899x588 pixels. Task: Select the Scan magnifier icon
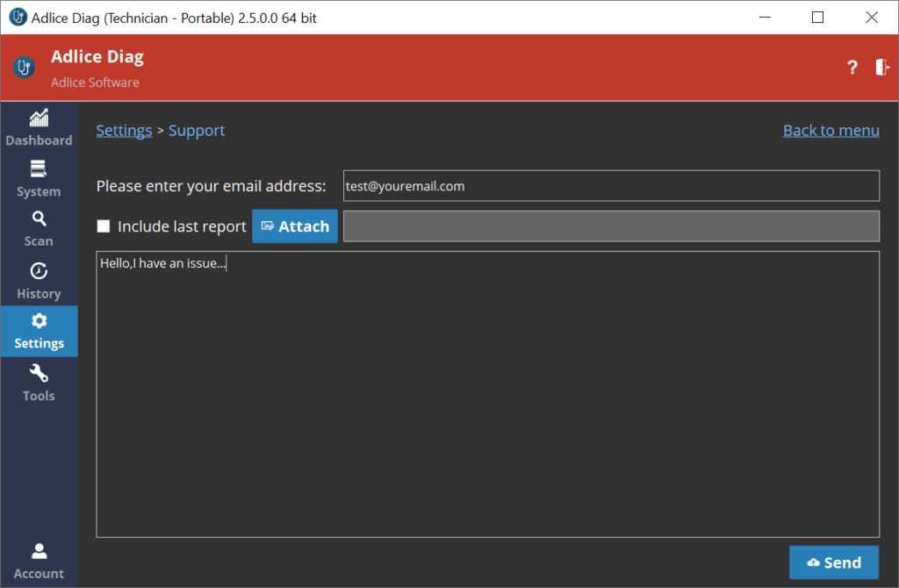[39, 219]
